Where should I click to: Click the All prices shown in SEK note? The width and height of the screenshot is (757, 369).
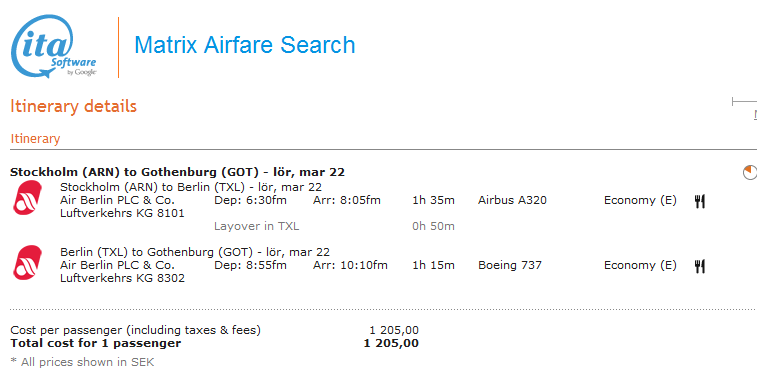tap(82, 362)
